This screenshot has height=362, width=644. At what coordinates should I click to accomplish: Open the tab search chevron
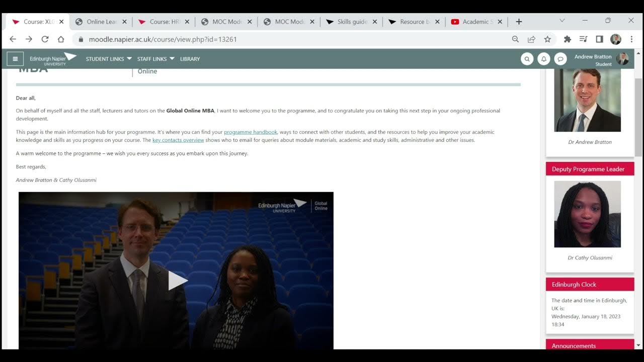[562, 21]
